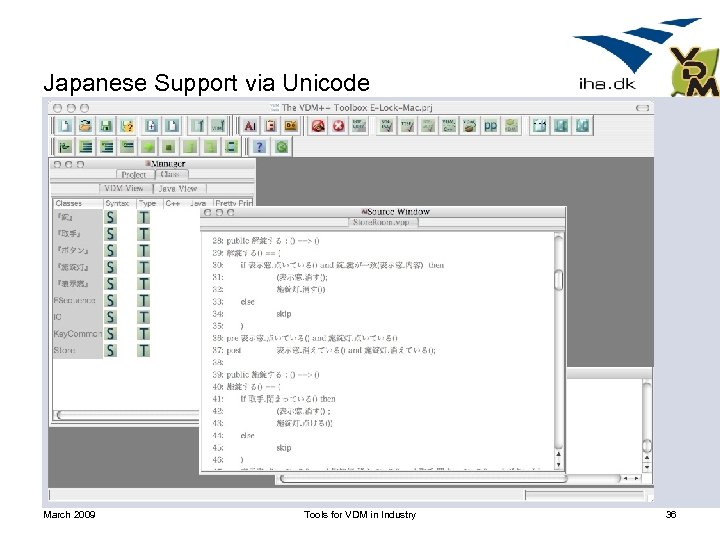720x540 pixels.
Task: Click the Syntax column header
Action: 118,203
